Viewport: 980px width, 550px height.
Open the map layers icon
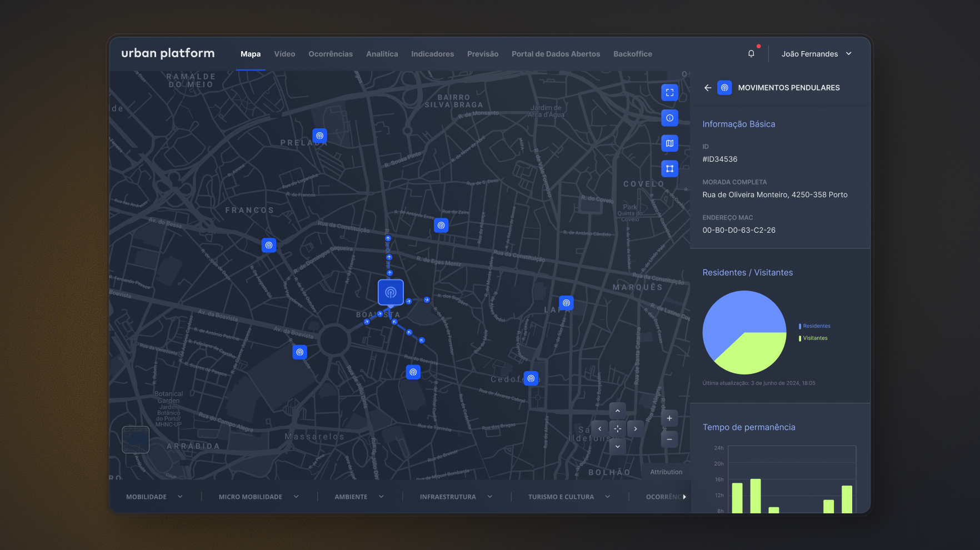coord(669,143)
